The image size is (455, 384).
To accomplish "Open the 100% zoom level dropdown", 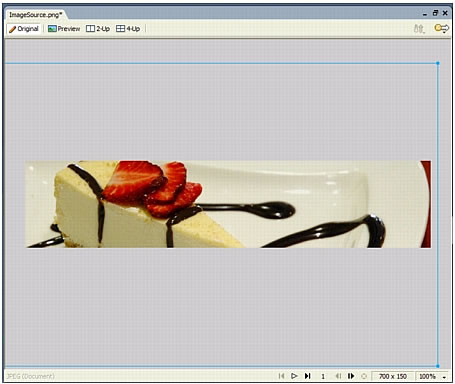I will click(433, 376).
